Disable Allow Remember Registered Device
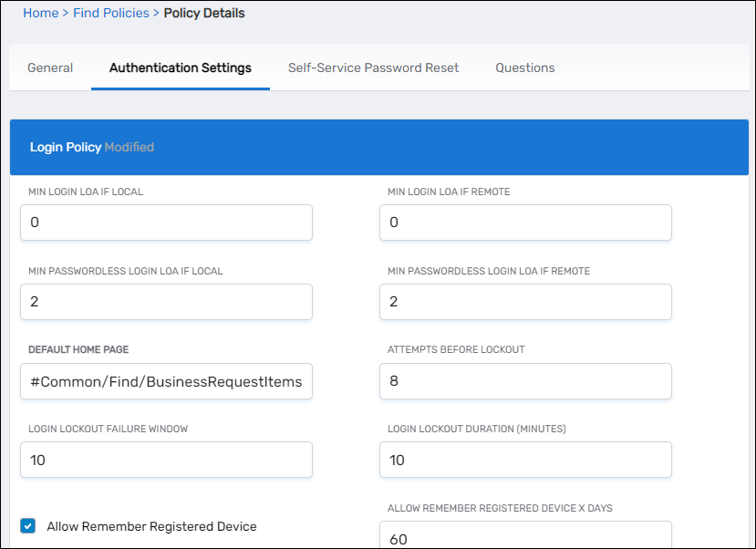This screenshot has width=756, height=549. (x=27, y=525)
